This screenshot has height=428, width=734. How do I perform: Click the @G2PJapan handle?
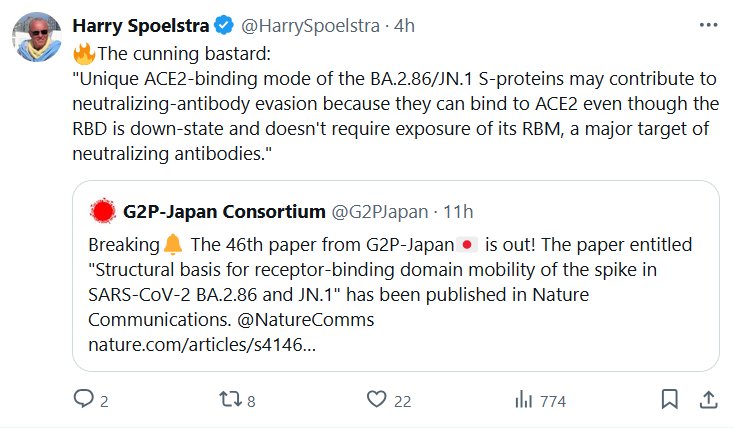pos(379,212)
